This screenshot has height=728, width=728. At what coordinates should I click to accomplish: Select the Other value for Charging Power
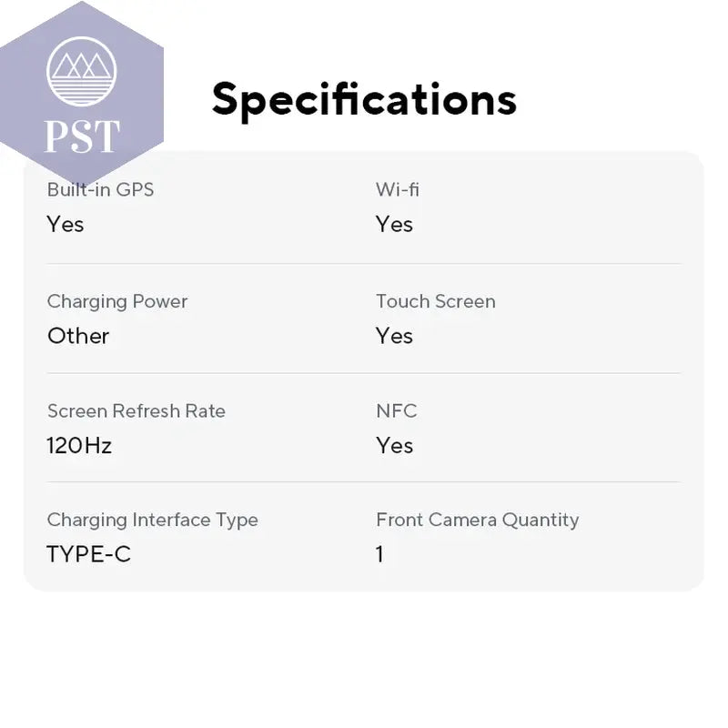[78, 336]
